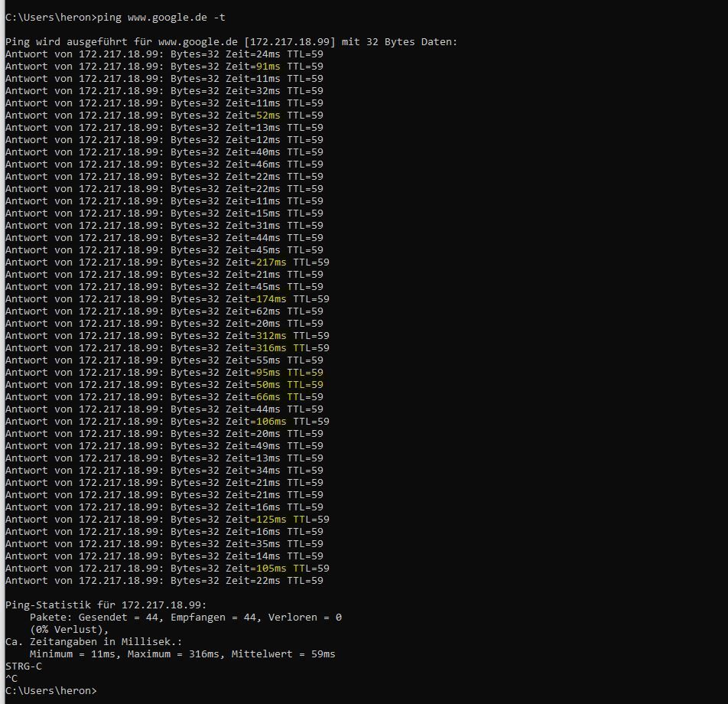The width and height of the screenshot is (728, 704).
Task: Click the yellow Zeit=217ms value
Action: (x=256, y=262)
